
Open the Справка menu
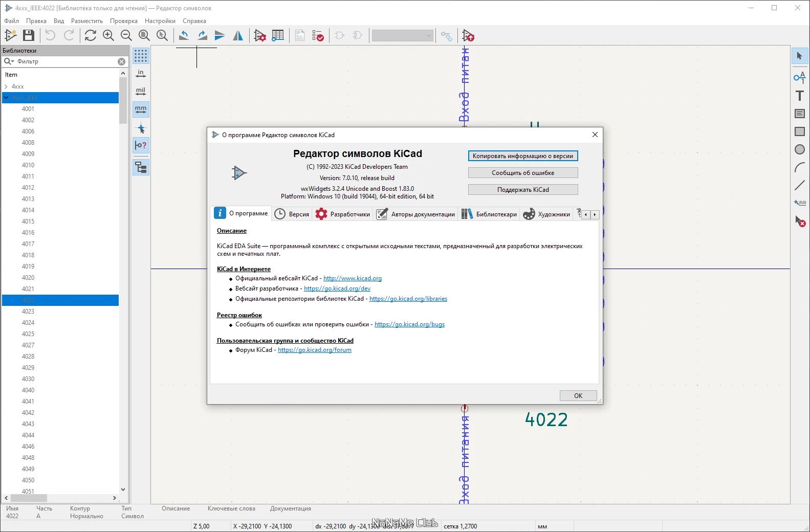(x=194, y=21)
